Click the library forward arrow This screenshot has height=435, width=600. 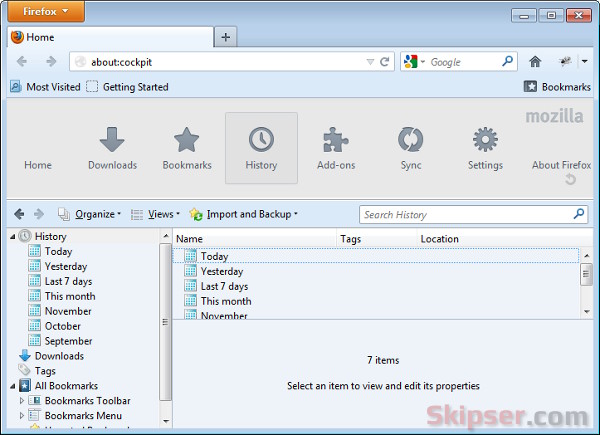click(39, 214)
